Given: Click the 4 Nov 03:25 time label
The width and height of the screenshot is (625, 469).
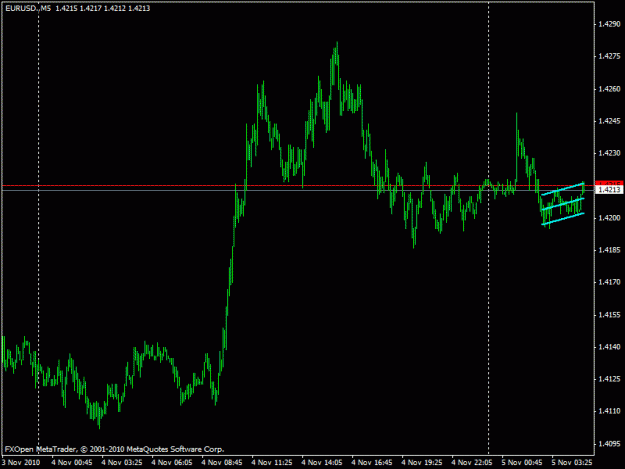Looking at the screenshot, I should pos(122,462).
